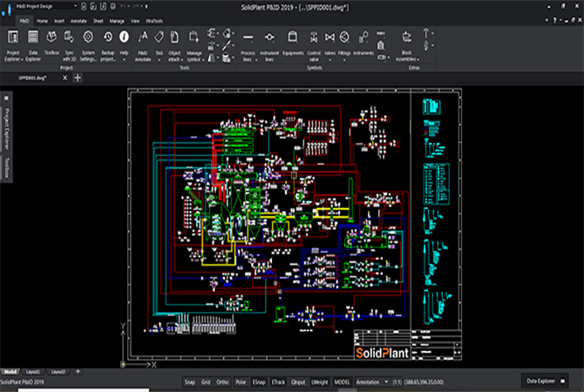Switch to the Layout2 tab

(x=58, y=371)
